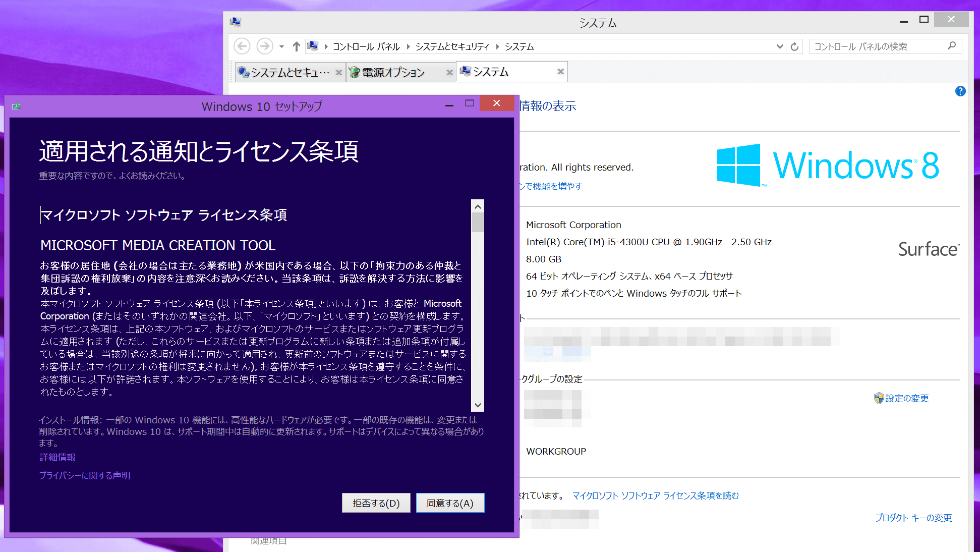Click the 拒否する(D) decline button

[376, 503]
